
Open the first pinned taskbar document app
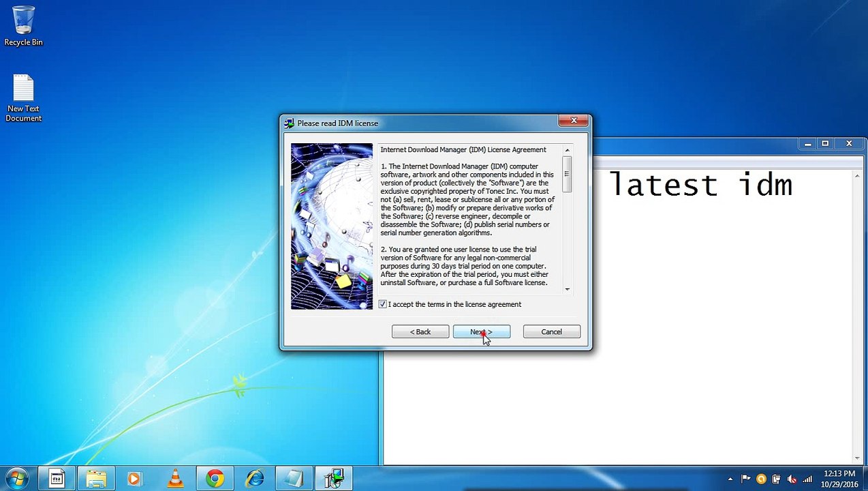[x=57, y=479]
